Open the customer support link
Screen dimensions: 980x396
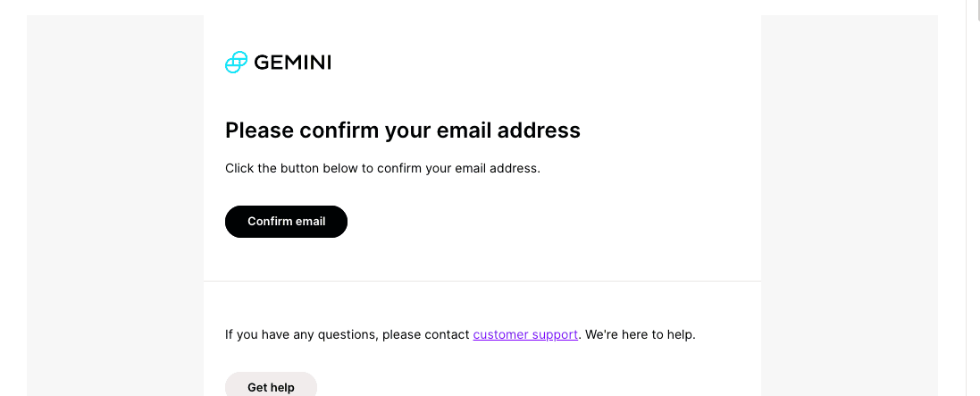(525, 334)
